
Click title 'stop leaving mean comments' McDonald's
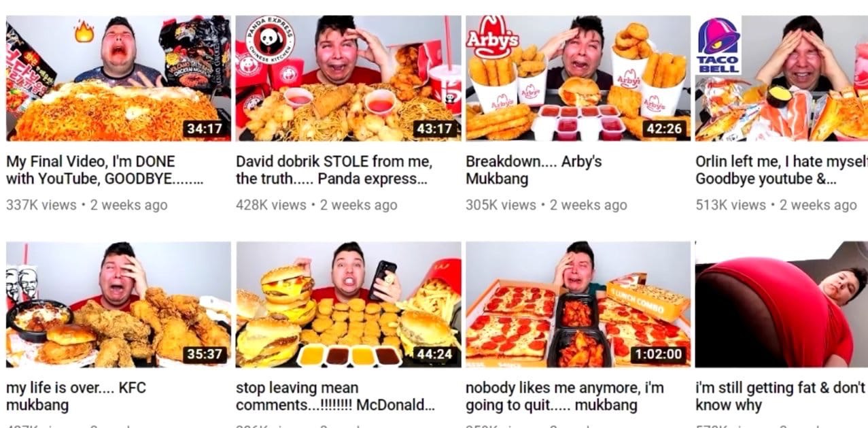tap(335, 397)
